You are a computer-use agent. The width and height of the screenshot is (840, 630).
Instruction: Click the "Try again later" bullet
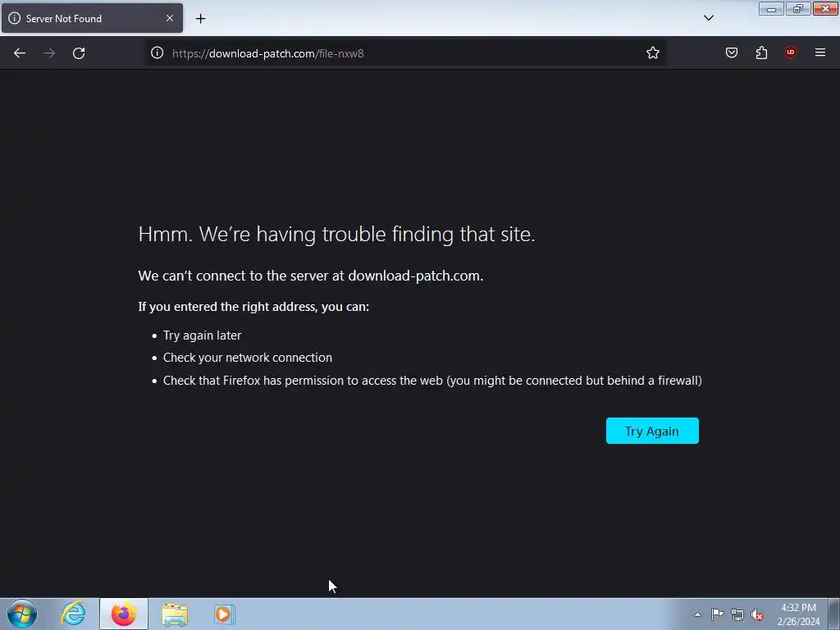(x=202, y=336)
